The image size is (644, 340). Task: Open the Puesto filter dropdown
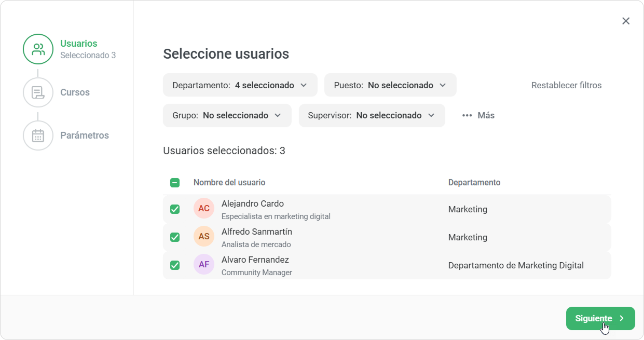390,85
